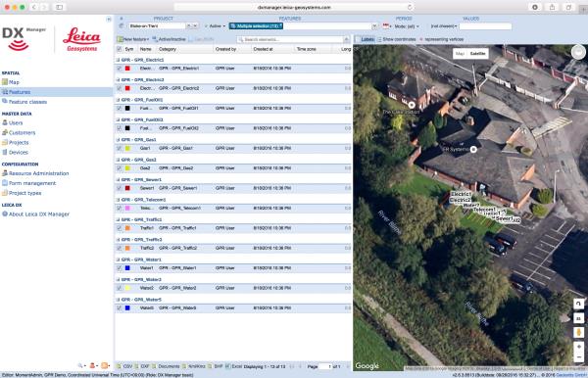Export features to Excel

tap(233, 366)
